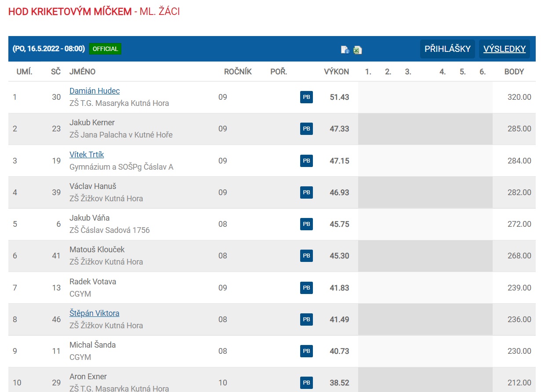
Task: Click result value 40.73
Action: pyautogui.click(x=339, y=351)
